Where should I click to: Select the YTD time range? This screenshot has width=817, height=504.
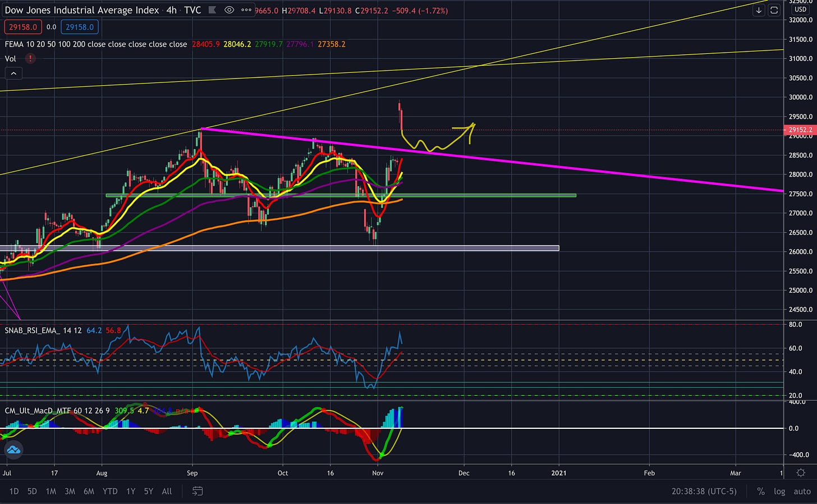click(x=110, y=491)
